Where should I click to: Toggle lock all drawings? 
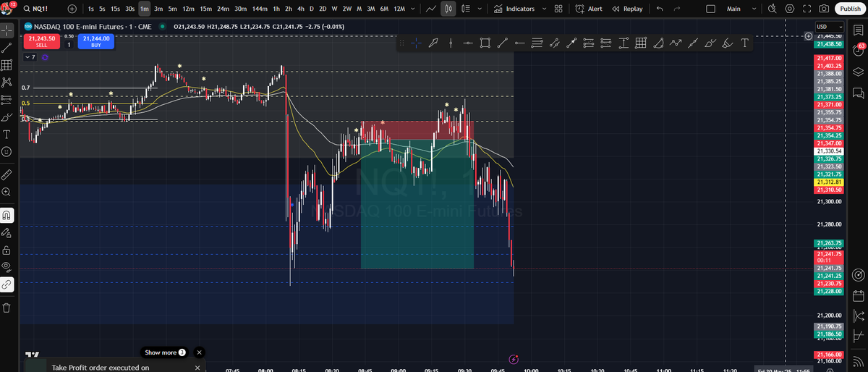[x=7, y=250]
